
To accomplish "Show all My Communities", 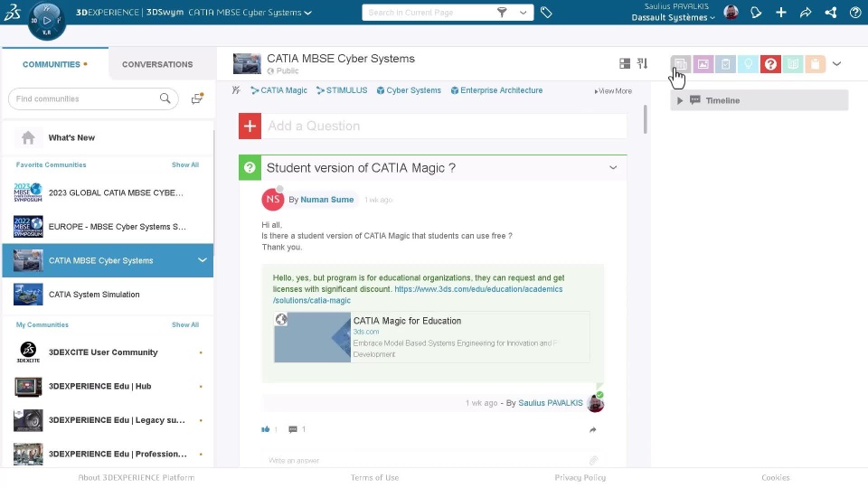I will [184, 324].
